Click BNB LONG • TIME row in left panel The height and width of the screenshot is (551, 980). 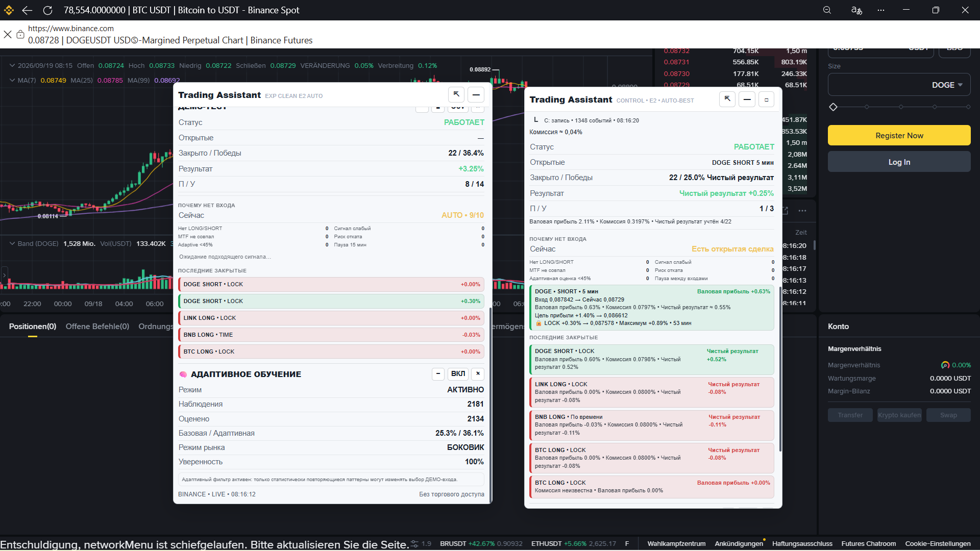pos(331,335)
